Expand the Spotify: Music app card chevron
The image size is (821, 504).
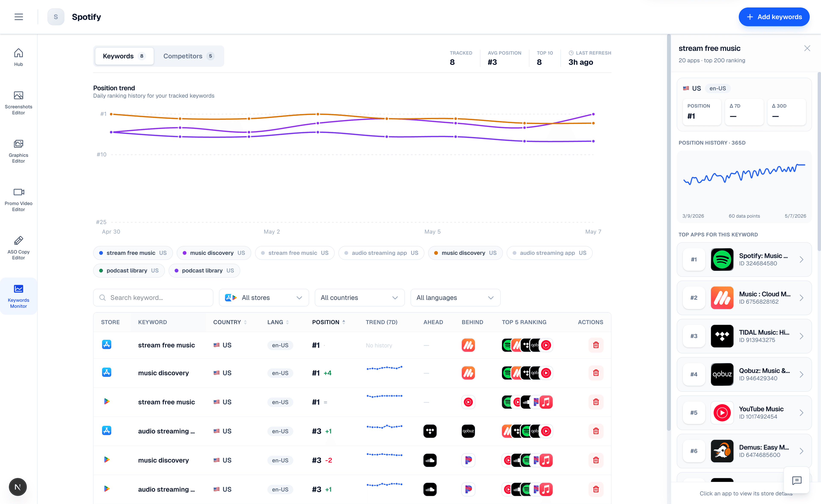[x=801, y=259]
